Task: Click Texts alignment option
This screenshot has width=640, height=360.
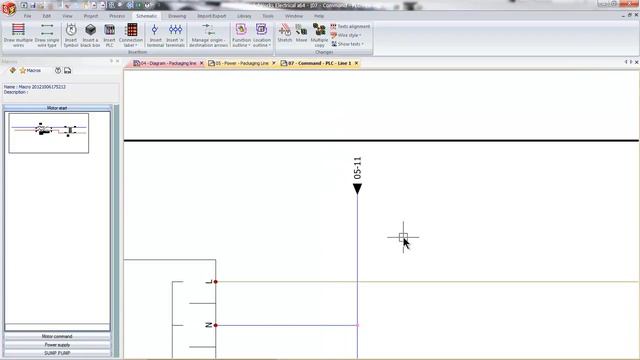Action: coord(350,27)
